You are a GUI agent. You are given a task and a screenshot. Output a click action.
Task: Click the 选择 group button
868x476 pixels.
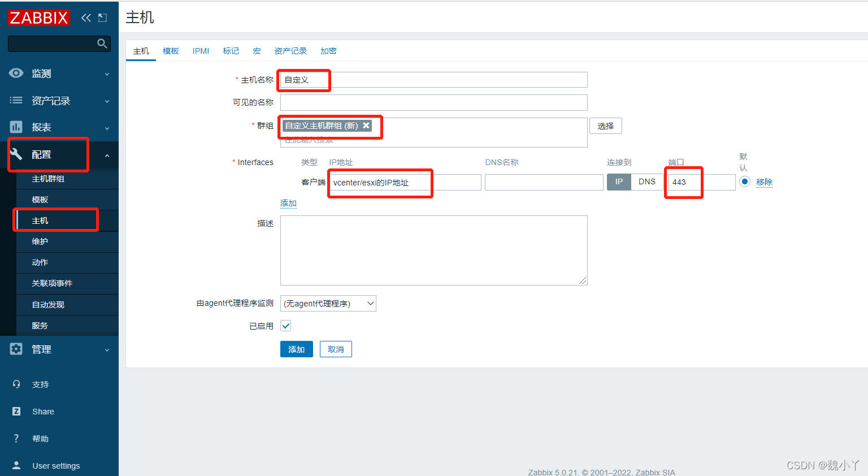tap(606, 126)
